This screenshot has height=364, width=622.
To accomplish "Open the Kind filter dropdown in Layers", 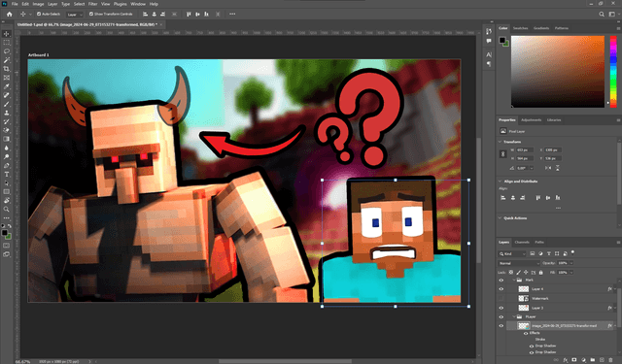I will (512, 253).
